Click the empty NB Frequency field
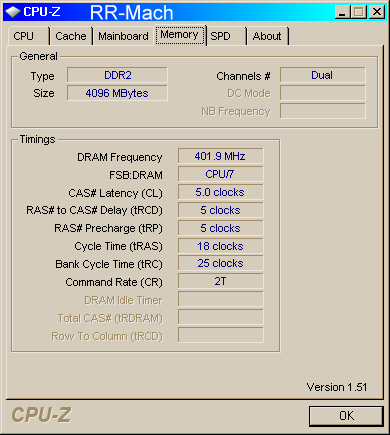 point(323,111)
